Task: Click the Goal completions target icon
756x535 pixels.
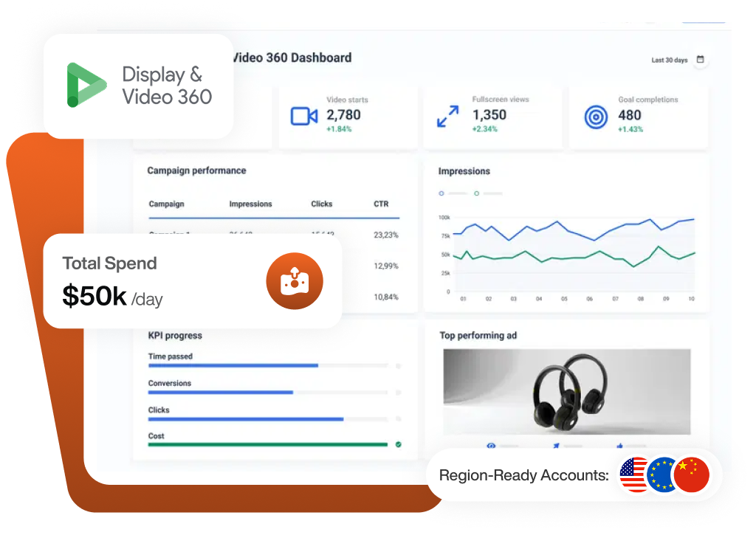Action: 596,117
